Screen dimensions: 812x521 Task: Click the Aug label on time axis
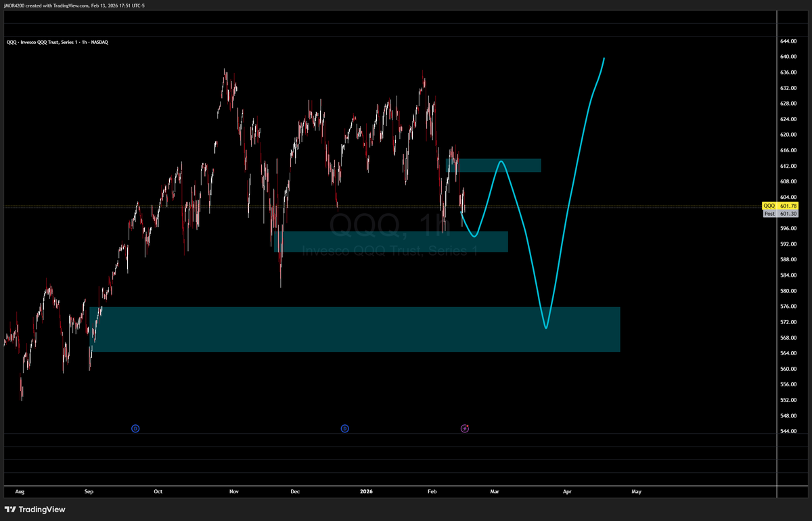pos(19,492)
